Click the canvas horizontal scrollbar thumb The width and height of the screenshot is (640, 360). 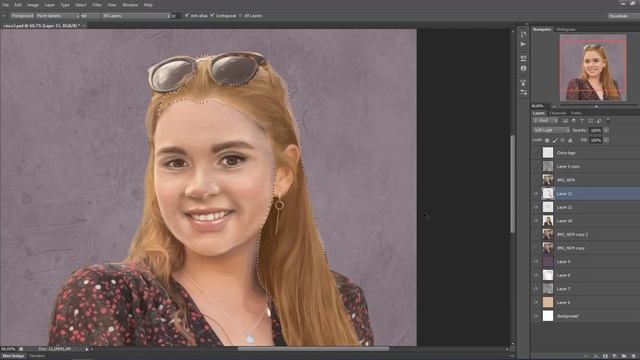313,349
